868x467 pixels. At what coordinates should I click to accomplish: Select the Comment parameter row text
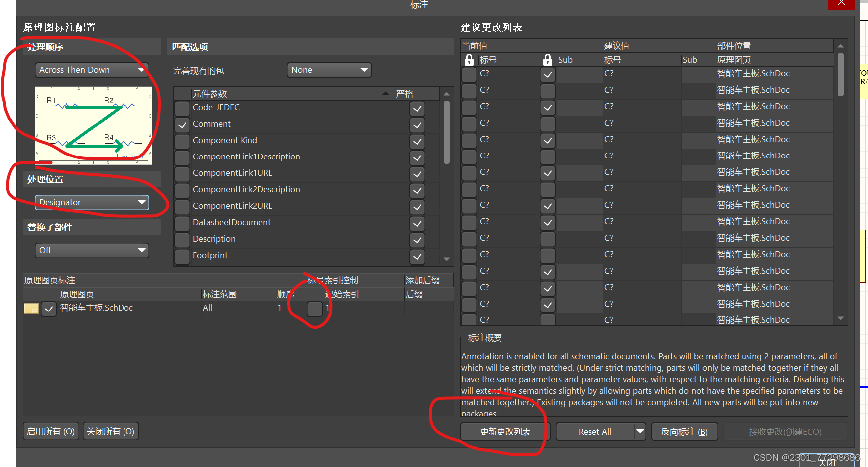click(x=212, y=124)
